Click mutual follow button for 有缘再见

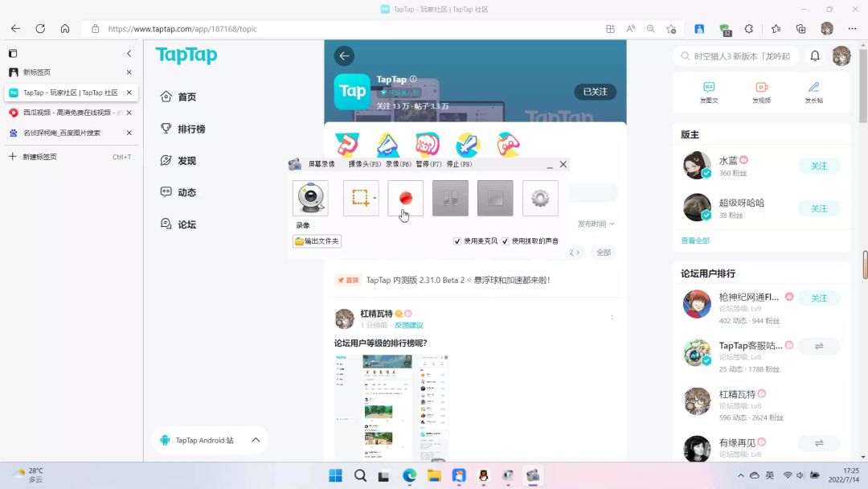tap(819, 443)
